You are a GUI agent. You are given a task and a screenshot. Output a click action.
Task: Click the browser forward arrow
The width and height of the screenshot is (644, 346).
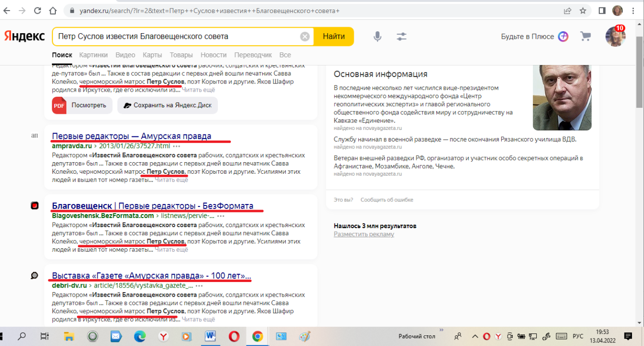[x=22, y=10]
